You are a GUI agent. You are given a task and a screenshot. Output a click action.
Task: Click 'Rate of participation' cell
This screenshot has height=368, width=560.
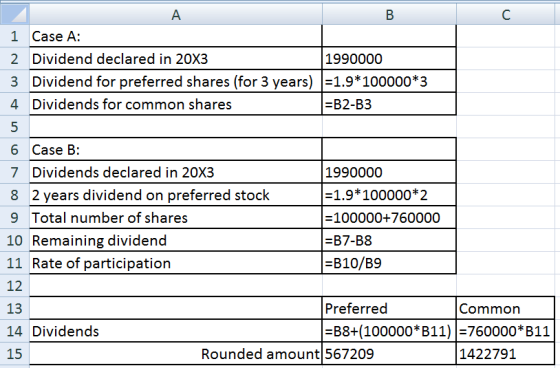(176, 263)
